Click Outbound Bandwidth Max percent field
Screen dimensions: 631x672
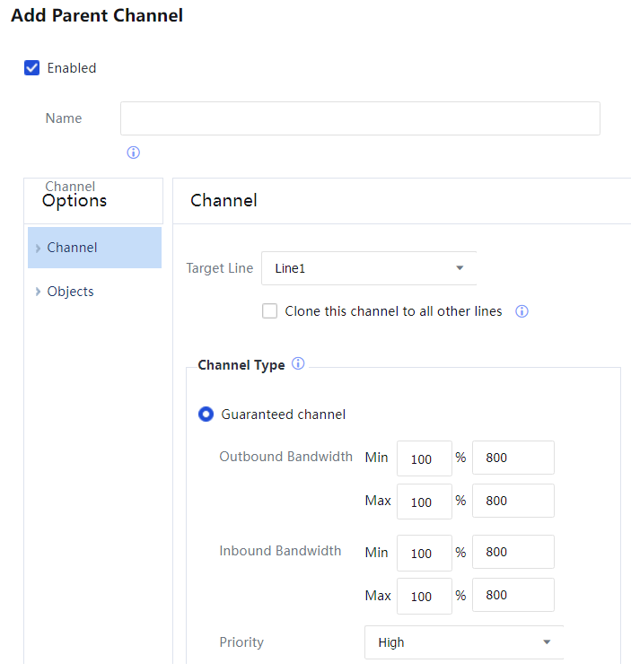pyautogui.click(x=424, y=502)
